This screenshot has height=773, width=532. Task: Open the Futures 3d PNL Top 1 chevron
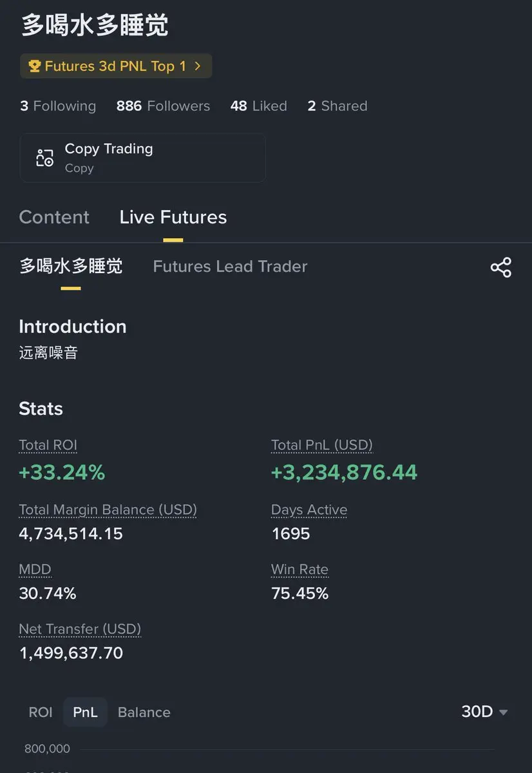(x=198, y=66)
